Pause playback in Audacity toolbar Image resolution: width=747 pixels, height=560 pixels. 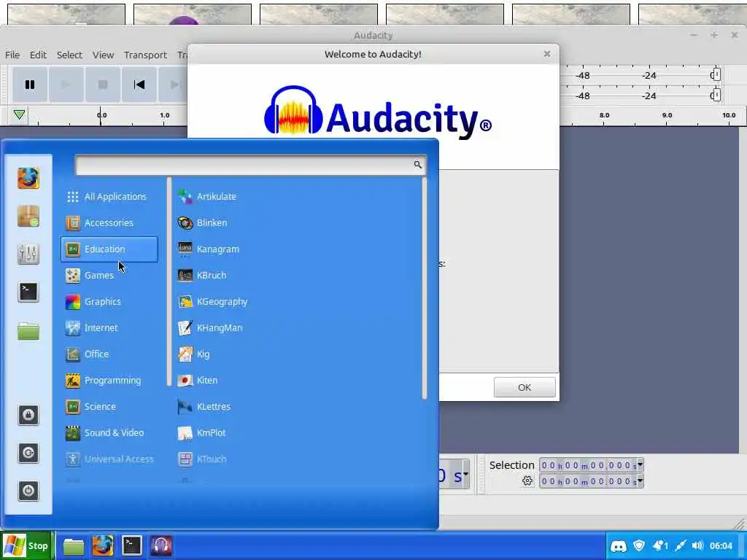click(x=30, y=85)
